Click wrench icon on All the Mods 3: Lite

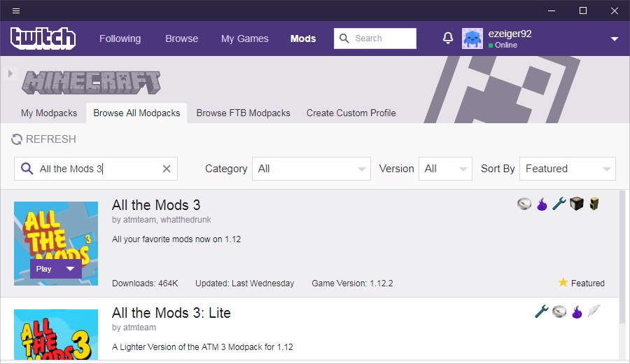pyautogui.click(x=542, y=311)
